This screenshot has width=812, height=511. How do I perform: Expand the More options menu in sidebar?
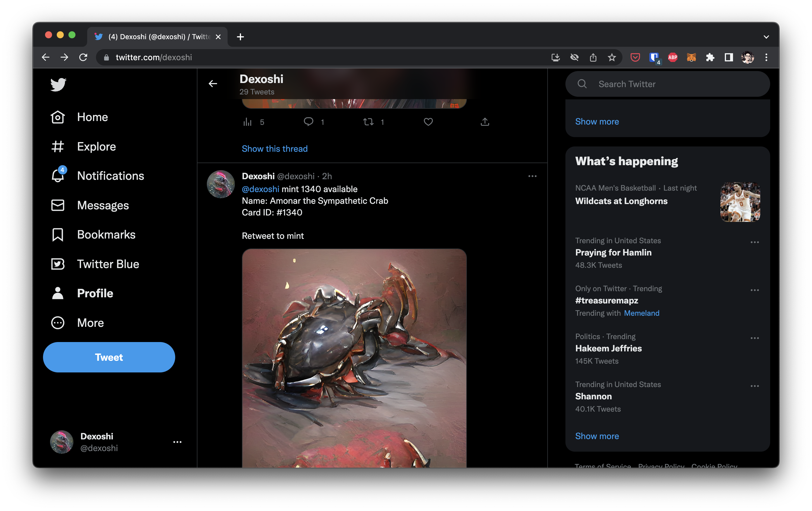tap(77, 322)
